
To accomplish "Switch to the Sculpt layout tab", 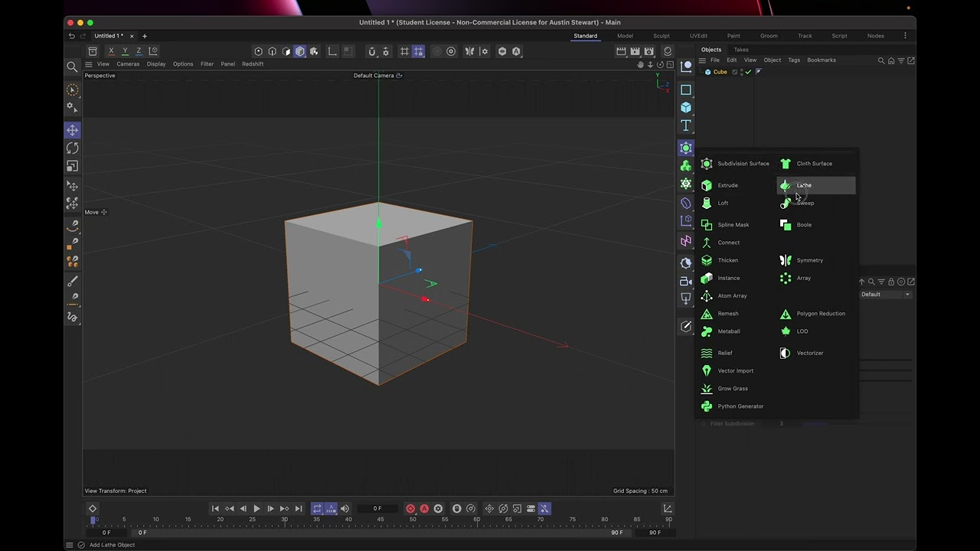I will point(661,36).
